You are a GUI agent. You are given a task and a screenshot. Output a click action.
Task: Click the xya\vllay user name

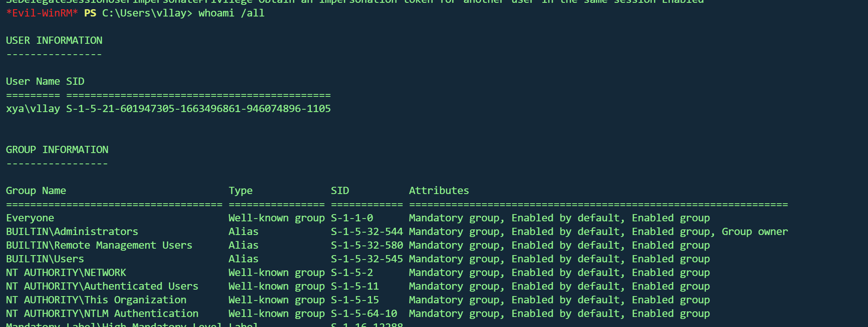pyautogui.click(x=33, y=109)
